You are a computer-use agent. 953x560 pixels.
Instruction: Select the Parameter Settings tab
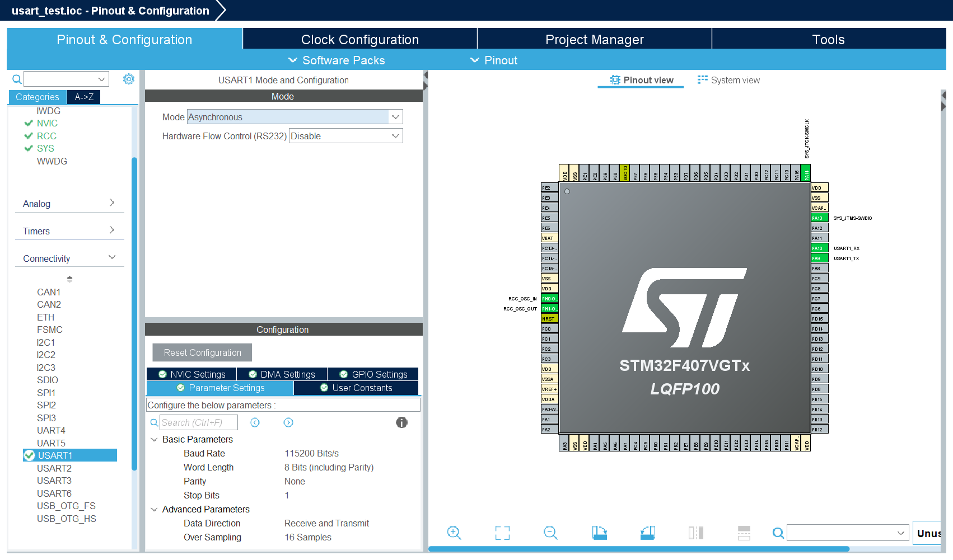pos(220,388)
